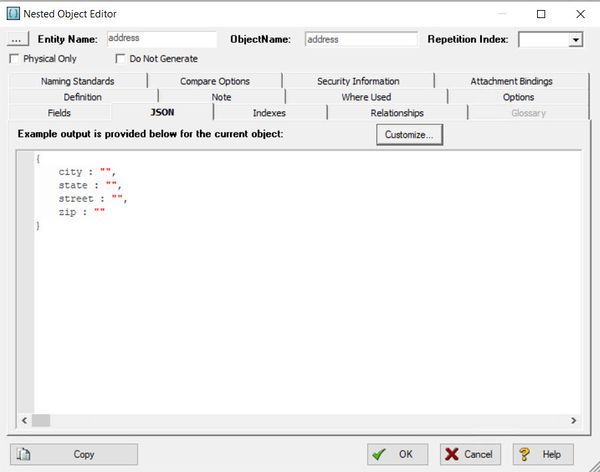Image resolution: width=600 pixels, height=472 pixels.
Task: Switch to the Fields tab
Action: (59, 113)
